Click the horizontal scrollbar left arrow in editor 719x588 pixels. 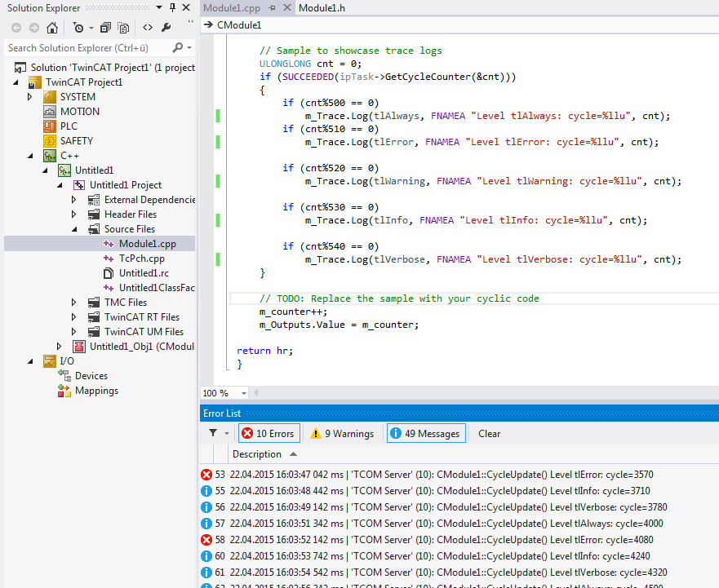(256, 393)
